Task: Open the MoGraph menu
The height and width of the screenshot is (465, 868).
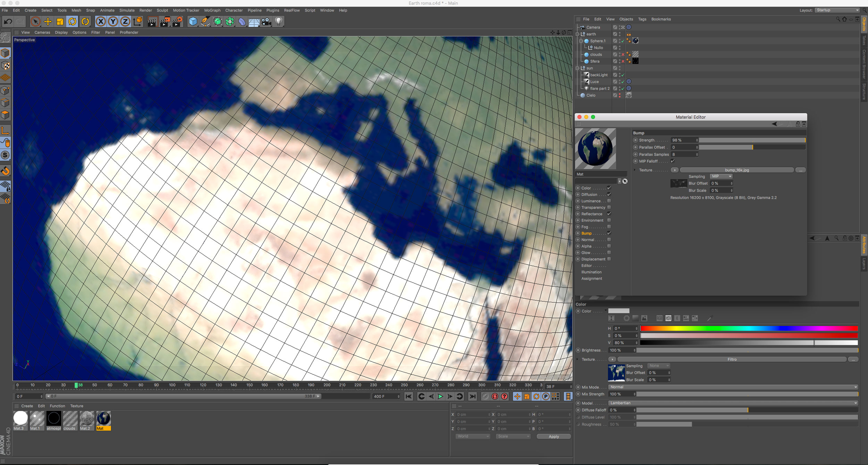Action: 212,10
